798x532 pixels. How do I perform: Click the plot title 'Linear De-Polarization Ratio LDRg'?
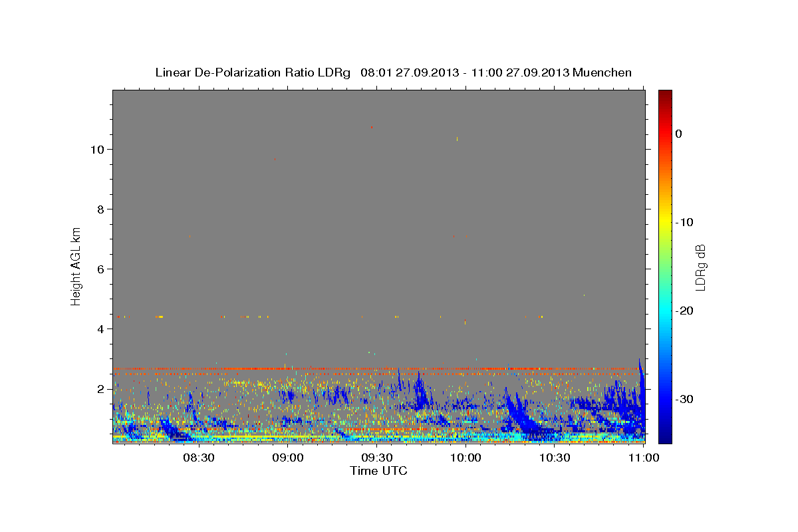point(253,72)
